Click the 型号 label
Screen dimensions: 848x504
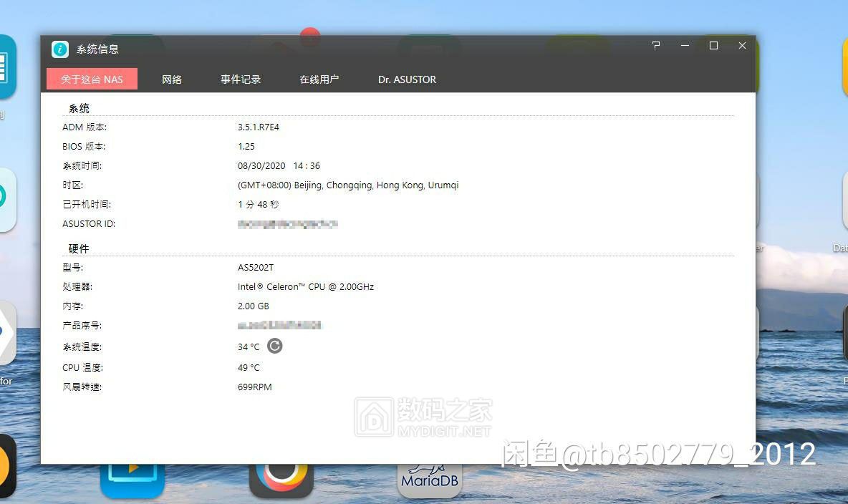pos(73,268)
